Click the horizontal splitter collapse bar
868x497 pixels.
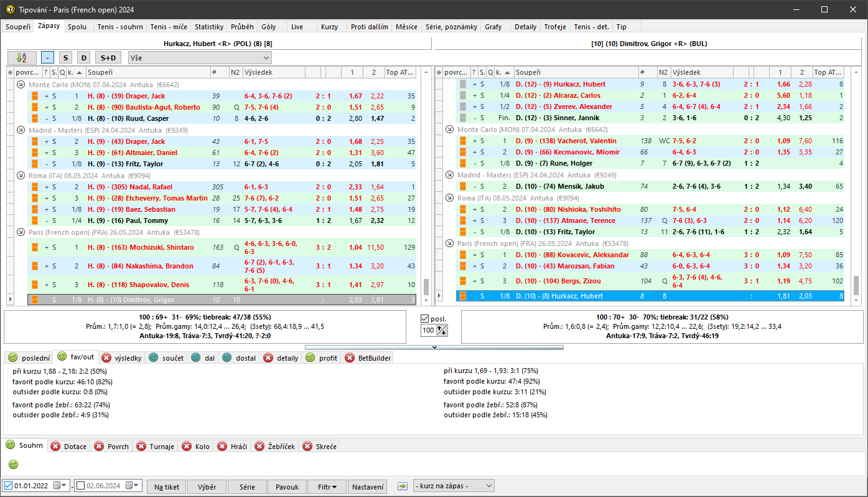coord(434,347)
